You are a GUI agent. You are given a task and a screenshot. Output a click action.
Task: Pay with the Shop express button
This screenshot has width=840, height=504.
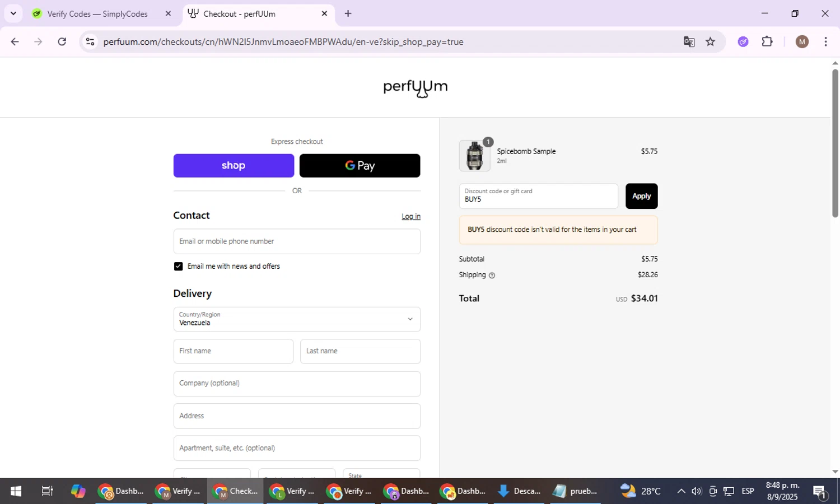point(234,166)
